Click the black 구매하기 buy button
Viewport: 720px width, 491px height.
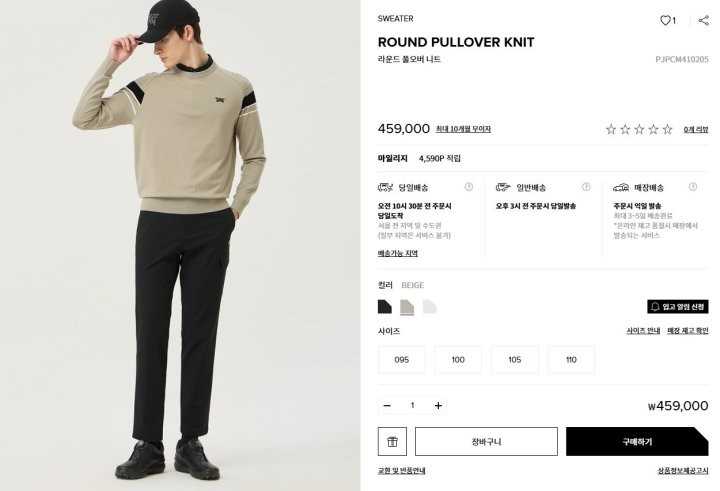637,441
